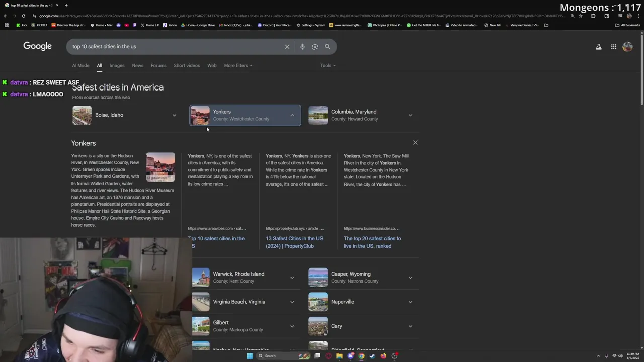Switch to Short videos tab
This screenshot has height=362, width=644.
click(x=187, y=65)
